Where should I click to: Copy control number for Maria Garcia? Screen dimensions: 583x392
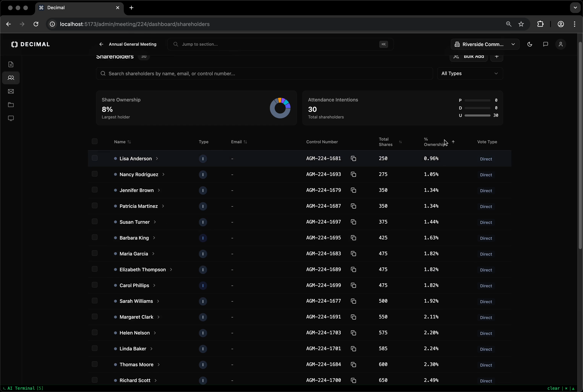(x=353, y=254)
